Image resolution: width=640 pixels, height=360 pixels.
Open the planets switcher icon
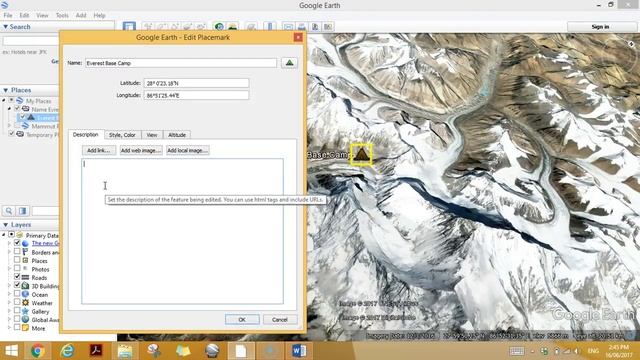click(251, 27)
